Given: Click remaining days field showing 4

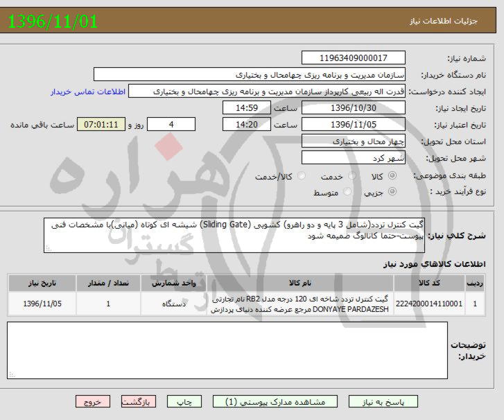Looking at the screenshot, I should [171, 125].
